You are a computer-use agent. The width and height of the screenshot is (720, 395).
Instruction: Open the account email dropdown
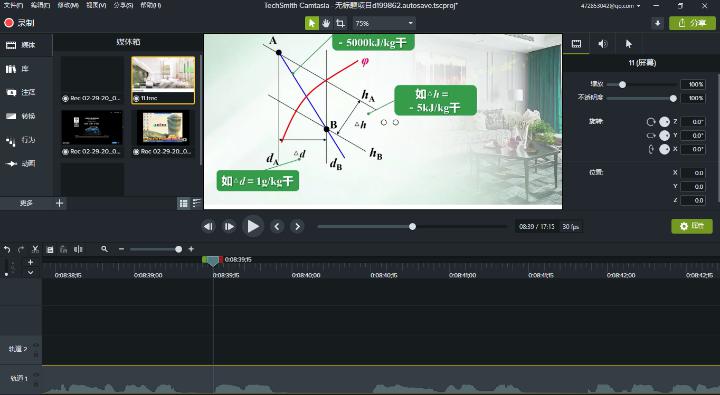[610, 6]
